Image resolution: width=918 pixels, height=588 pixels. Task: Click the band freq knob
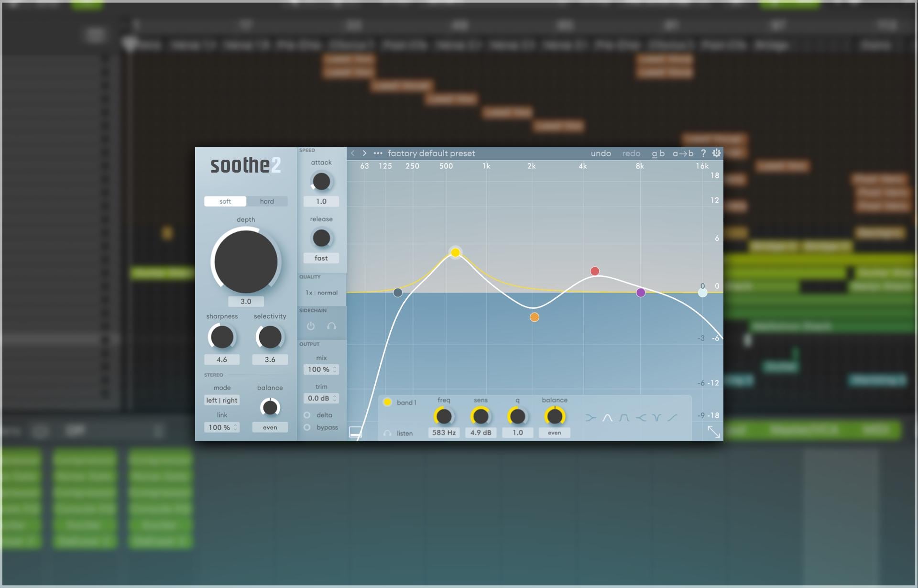(444, 416)
